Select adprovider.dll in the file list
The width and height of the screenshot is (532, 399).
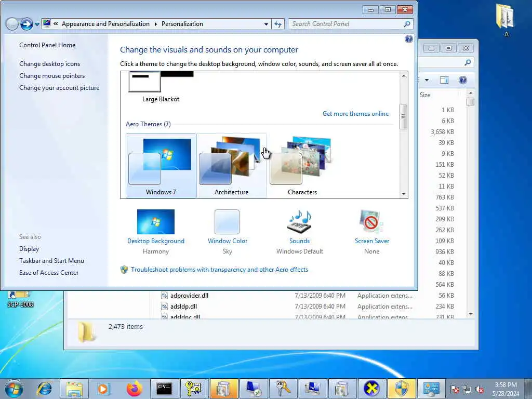click(189, 296)
